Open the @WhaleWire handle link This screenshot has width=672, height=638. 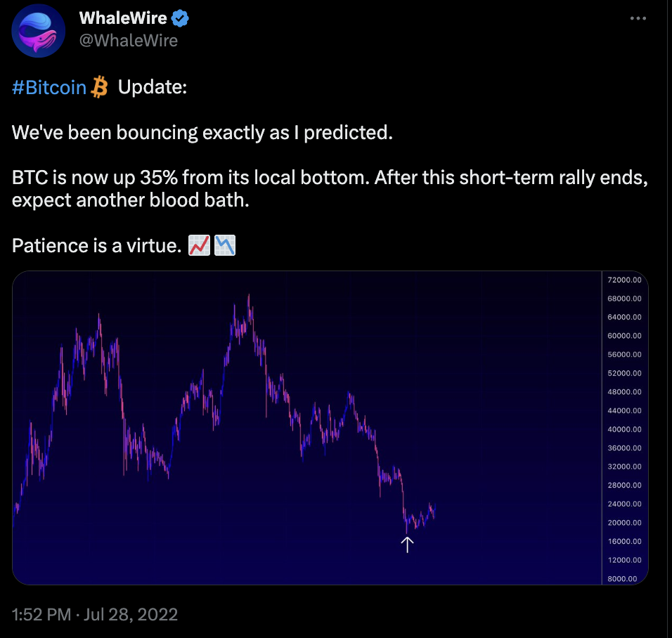pos(129,41)
